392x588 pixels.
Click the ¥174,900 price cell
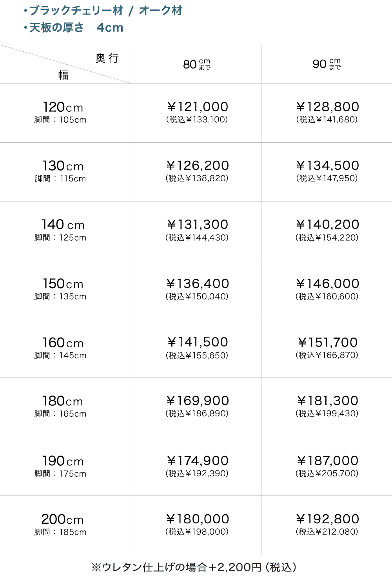click(x=197, y=461)
